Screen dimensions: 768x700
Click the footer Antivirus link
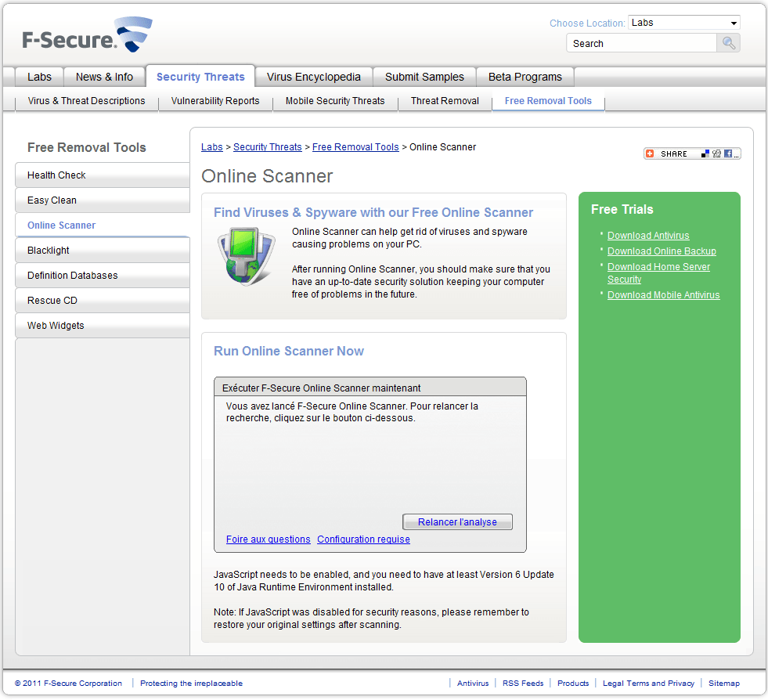tap(473, 684)
